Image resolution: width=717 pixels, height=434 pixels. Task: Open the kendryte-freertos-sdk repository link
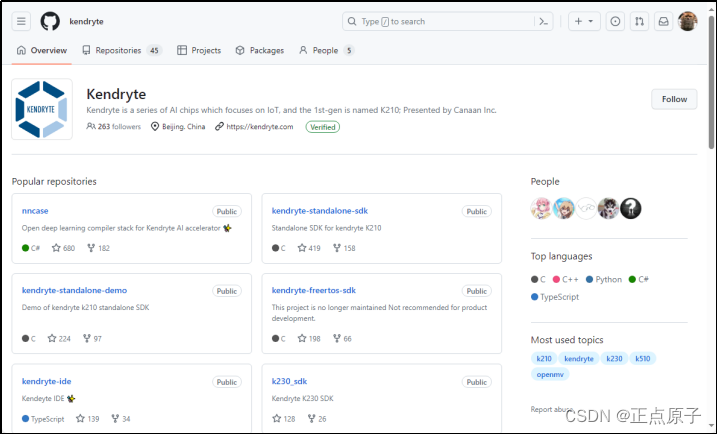click(x=314, y=290)
